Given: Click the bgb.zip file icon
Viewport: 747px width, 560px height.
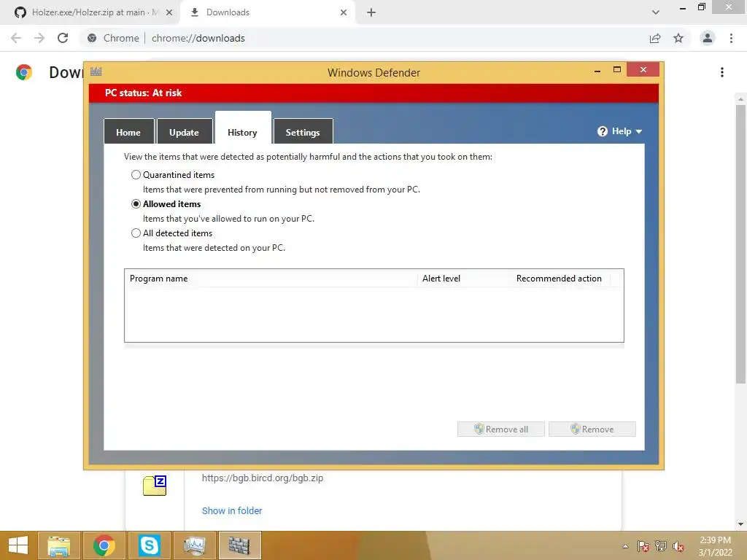Looking at the screenshot, I should [155, 485].
